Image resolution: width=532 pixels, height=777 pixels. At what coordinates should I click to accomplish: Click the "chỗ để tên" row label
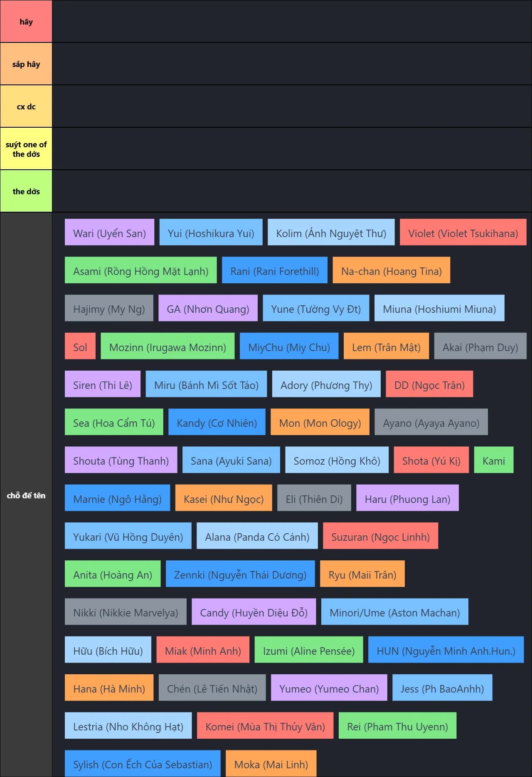click(26, 495)
